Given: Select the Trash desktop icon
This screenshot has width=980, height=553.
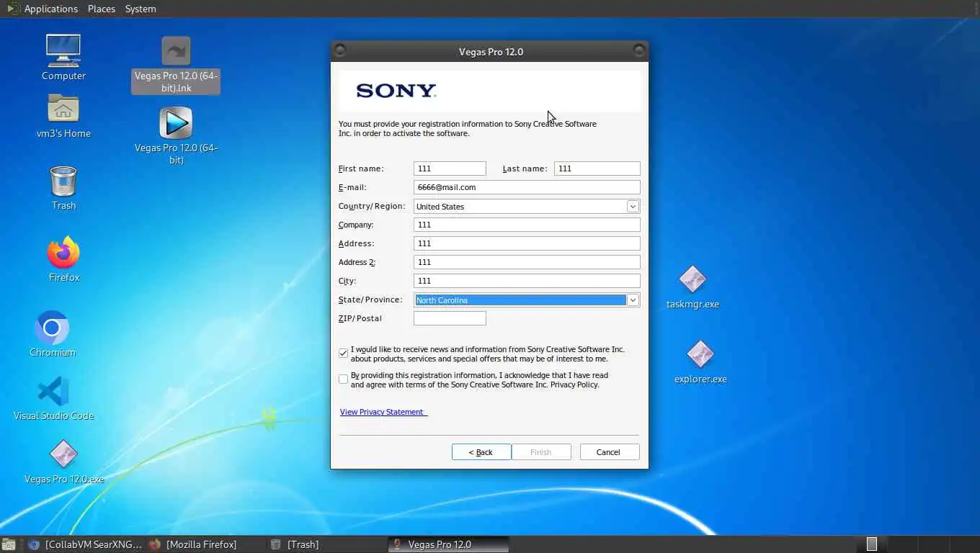Looking at the screenshot, I should pyautogui.click(x=63, y=181).
